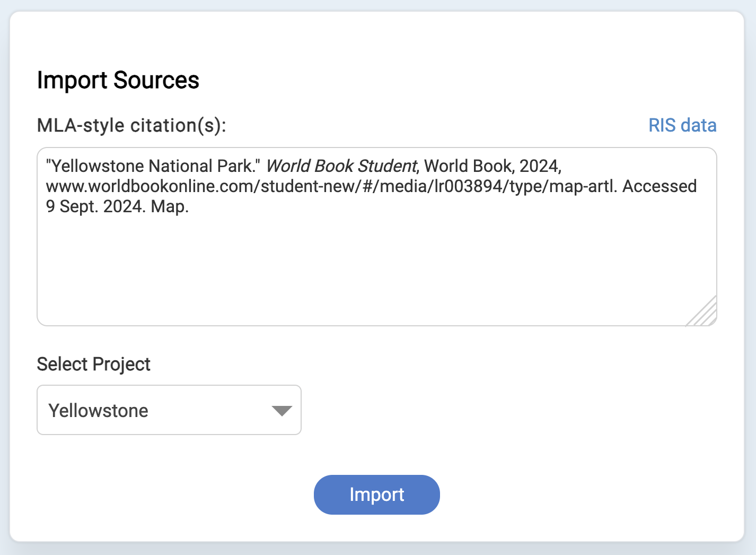
Task: Click "World Book, 2024," publisher text
Action: [493, 166]
